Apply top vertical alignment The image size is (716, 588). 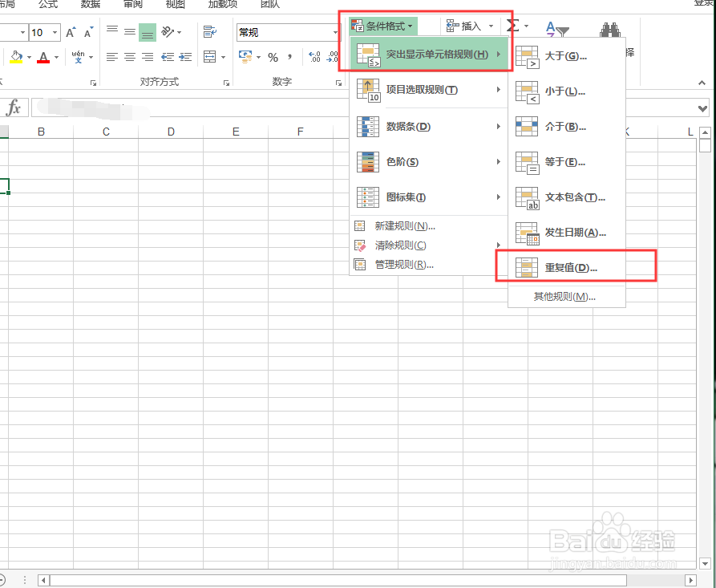point(112,31)
